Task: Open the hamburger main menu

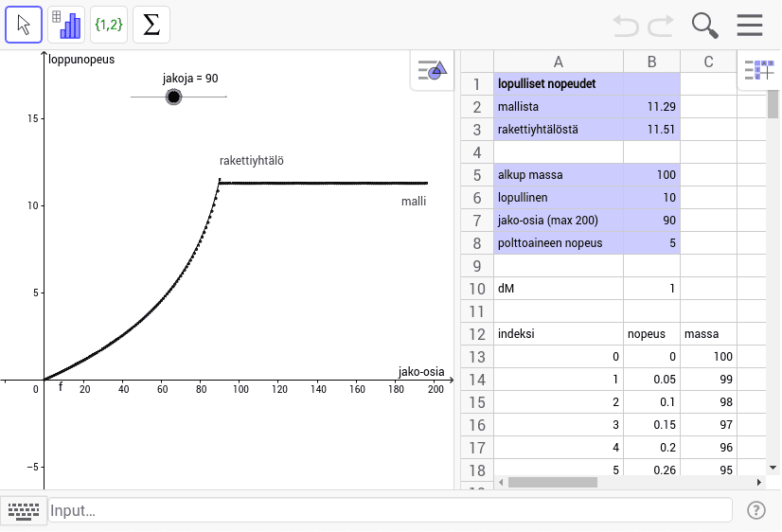Action: coord(750,25)
